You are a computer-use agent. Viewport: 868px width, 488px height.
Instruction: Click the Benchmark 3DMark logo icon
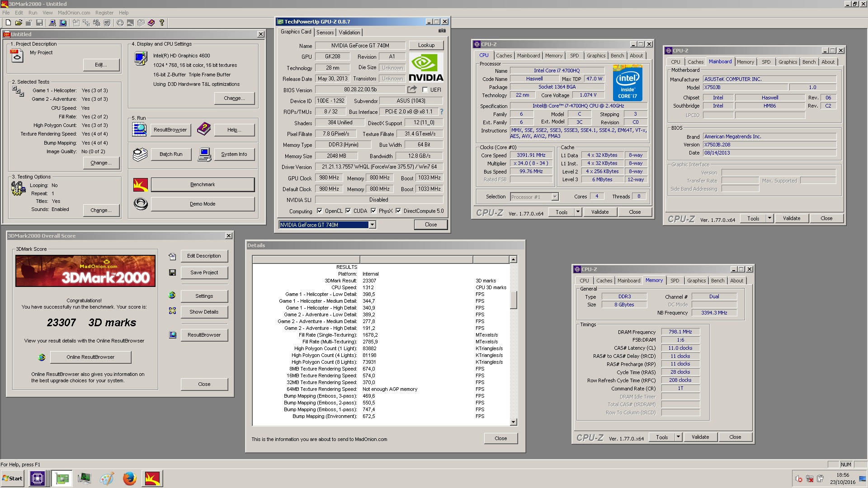pyautogui.click(x=141, y=184)
